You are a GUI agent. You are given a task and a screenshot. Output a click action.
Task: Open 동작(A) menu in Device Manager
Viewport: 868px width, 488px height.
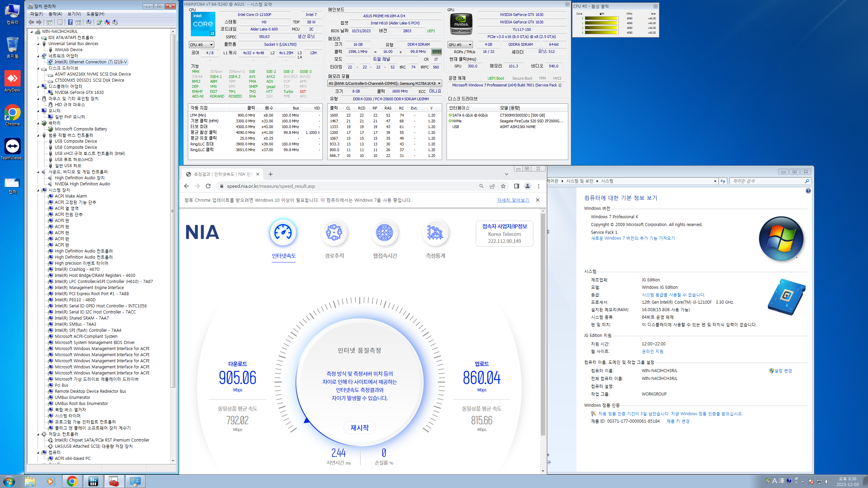pyautogui.click(x=55, y=14)
